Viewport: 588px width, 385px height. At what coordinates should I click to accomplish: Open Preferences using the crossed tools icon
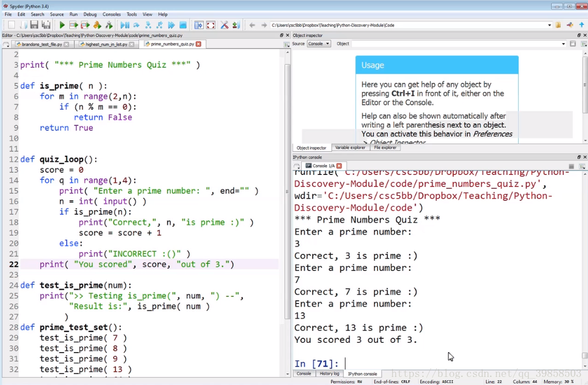pos(224,25)
